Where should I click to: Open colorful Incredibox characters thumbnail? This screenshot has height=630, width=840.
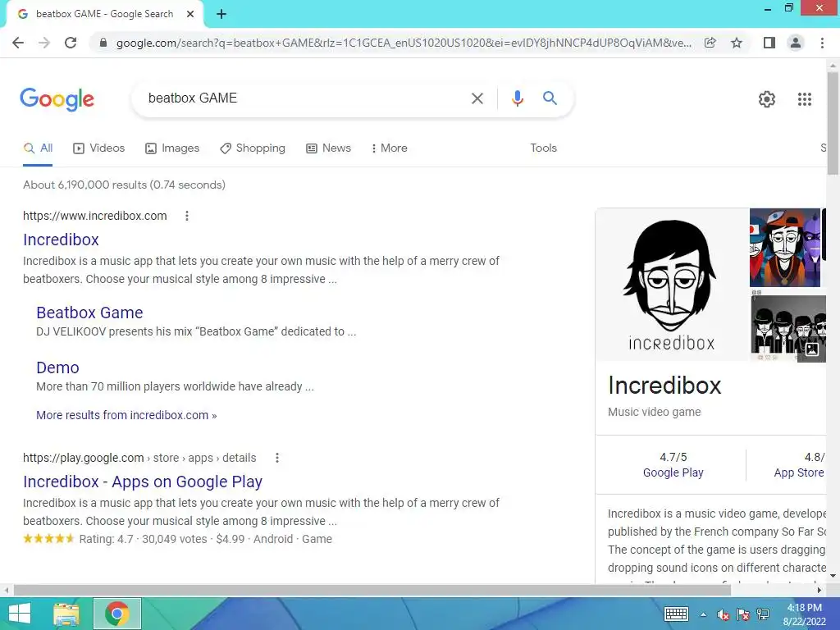tap(785, 248)
